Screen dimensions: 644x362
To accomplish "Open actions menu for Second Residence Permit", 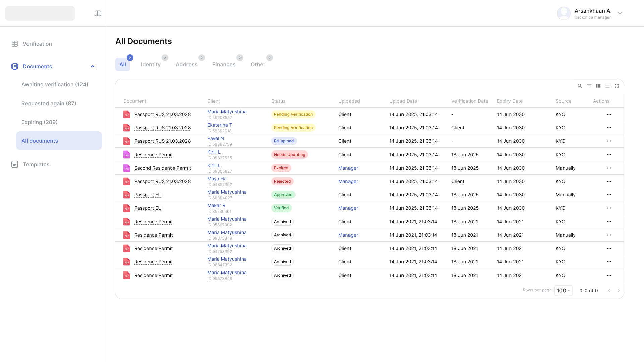I will [609, 168].
